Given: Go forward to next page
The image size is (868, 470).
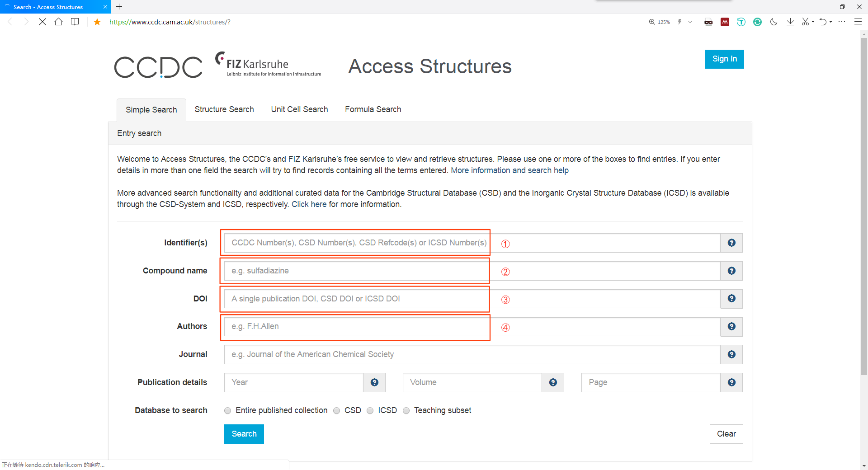Looking at the screenshot, I should (x=26, y=22).
